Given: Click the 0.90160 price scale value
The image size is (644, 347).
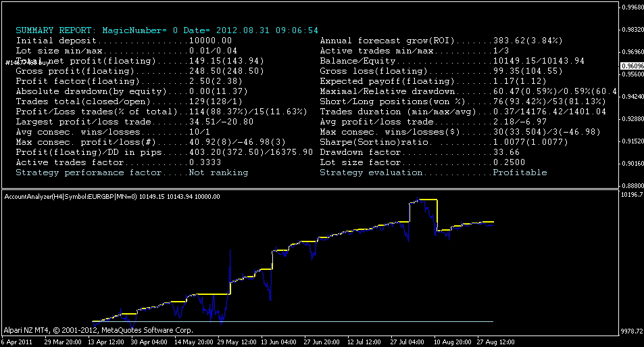Looking at the screenshot, I should [x=633, y=164].
